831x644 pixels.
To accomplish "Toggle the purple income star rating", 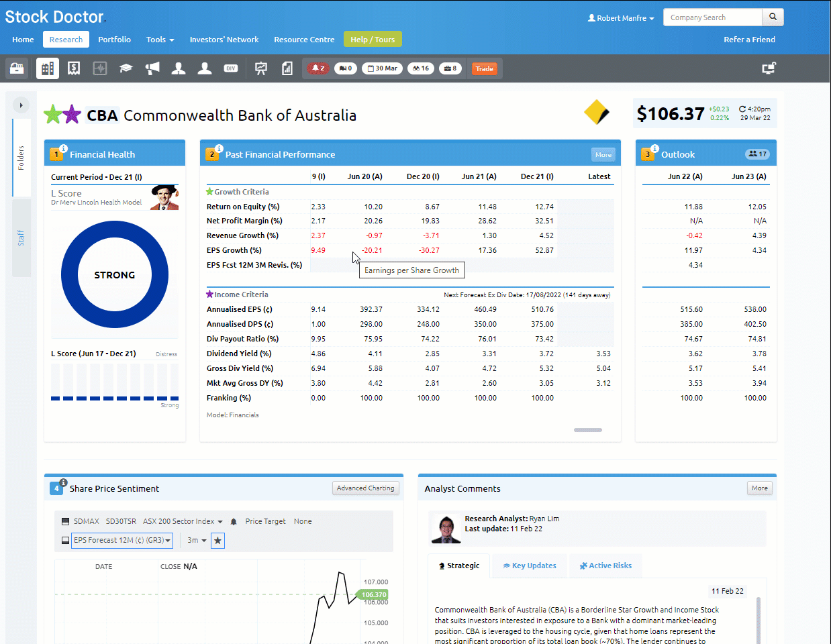I will [x=72, y=115].
